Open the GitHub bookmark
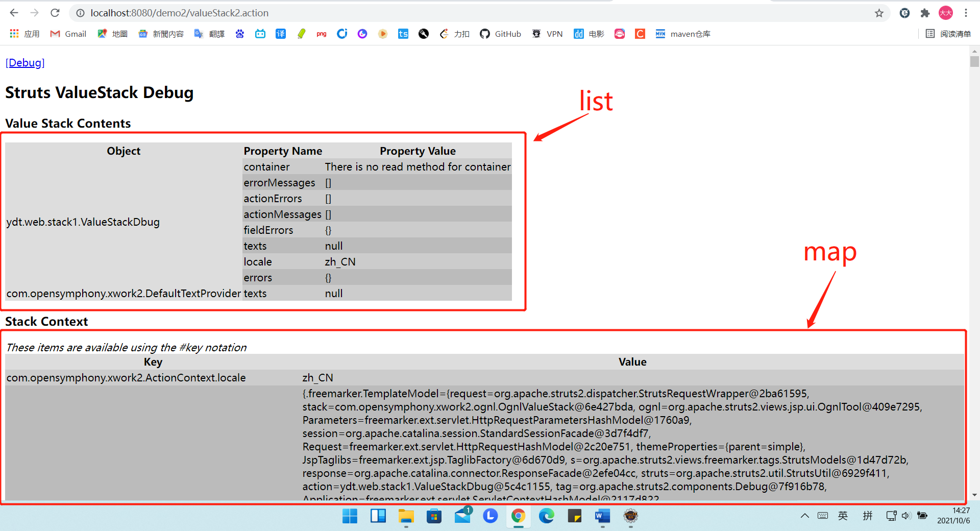980x531 pixels. pos(501,34)
